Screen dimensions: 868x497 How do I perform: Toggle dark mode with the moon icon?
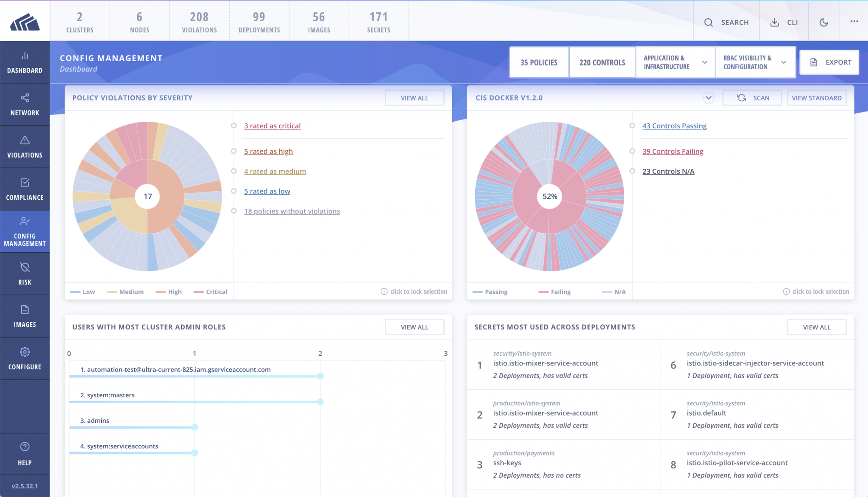(x=824, y=22)
